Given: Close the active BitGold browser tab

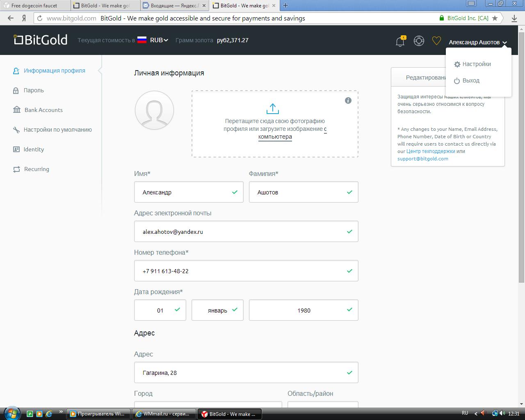Looking at the screenshot, I should pyautogui.click(x=274, y=6).
